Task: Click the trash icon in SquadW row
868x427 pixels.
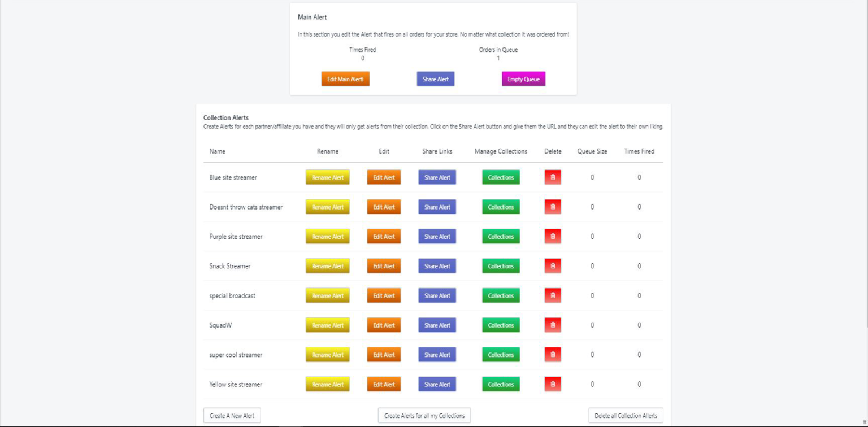Action: tap(553, 325)
